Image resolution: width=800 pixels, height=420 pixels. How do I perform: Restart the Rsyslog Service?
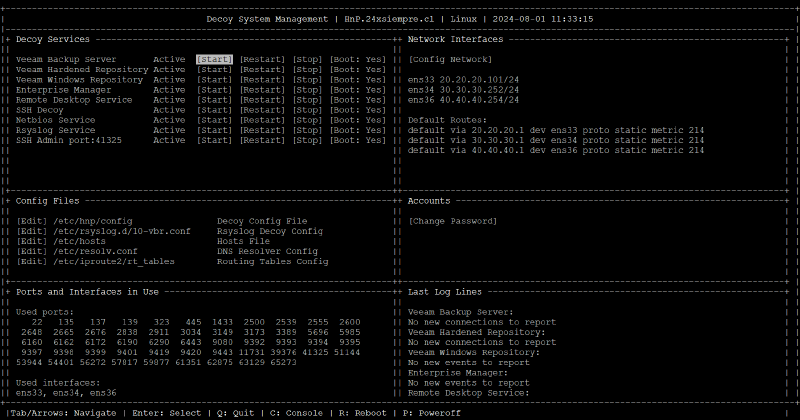pyautogui.click(x=262, y=130)
